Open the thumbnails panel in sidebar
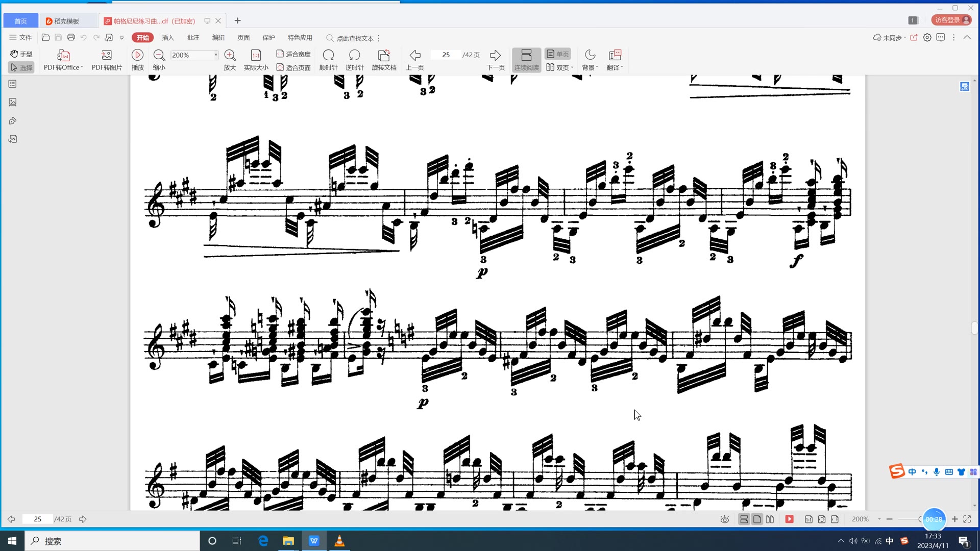The width and height of the screenshot is (980, 551). point(13,102)
